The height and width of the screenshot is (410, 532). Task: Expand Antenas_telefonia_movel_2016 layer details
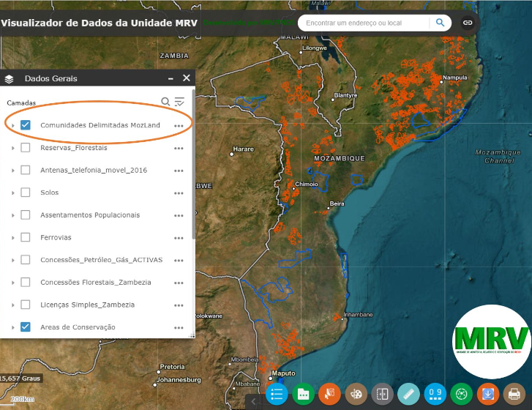click(x=12, y=171)
